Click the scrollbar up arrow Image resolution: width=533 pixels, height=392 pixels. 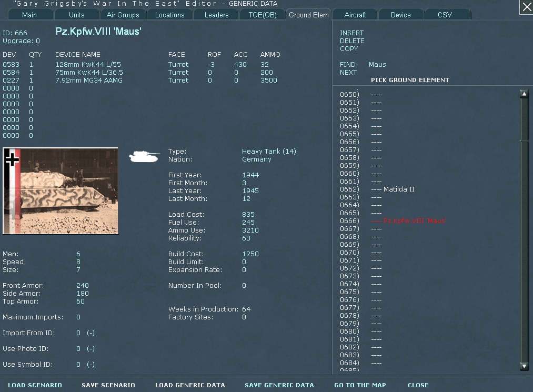coord(524,94)
